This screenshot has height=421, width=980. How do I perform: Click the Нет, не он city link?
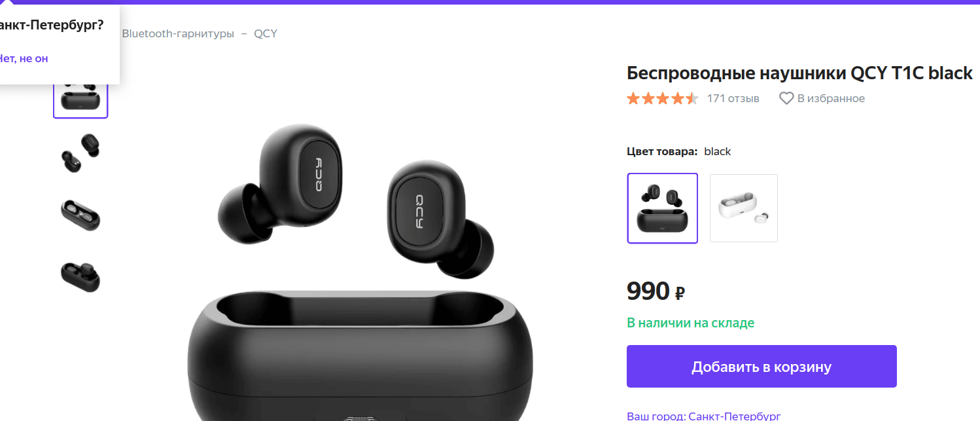click(24, 58)
